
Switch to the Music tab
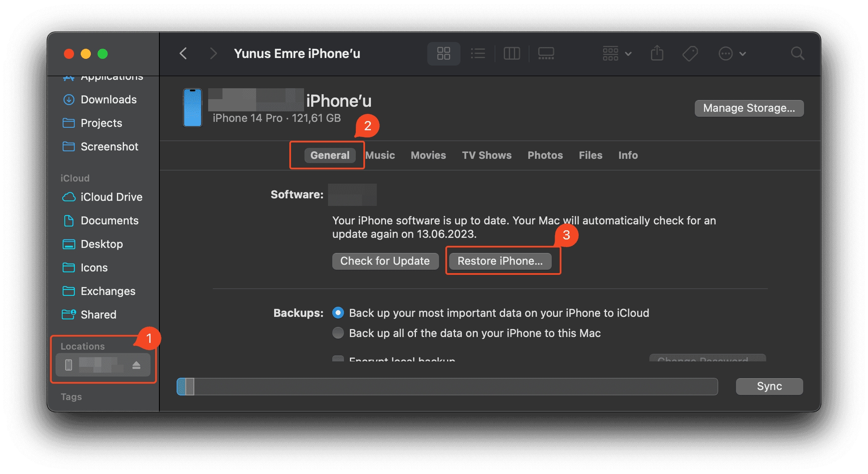click(380, 155)
